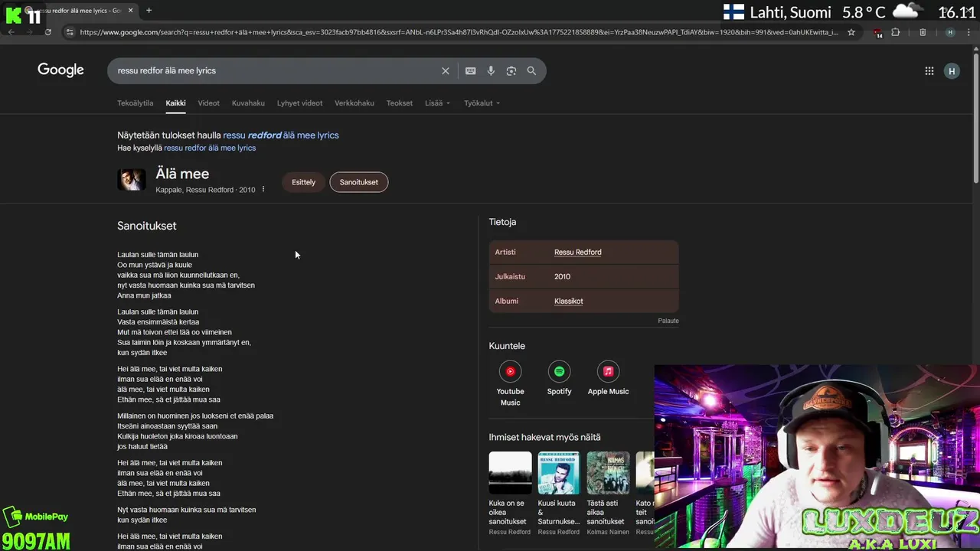
Task: Switch to the Kuvahaku tab
Action: coord(248,103)
